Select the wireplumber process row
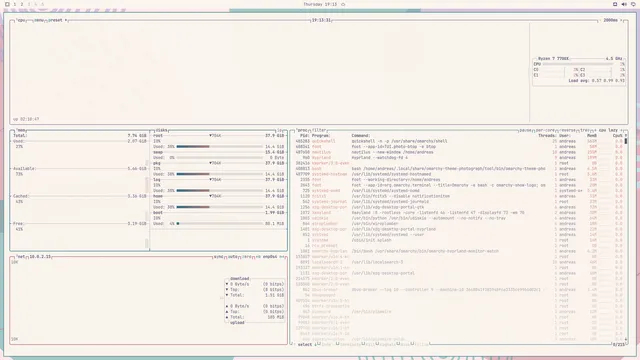The height and width of the screenshot is (360, 640). click(x=459, y=224)
